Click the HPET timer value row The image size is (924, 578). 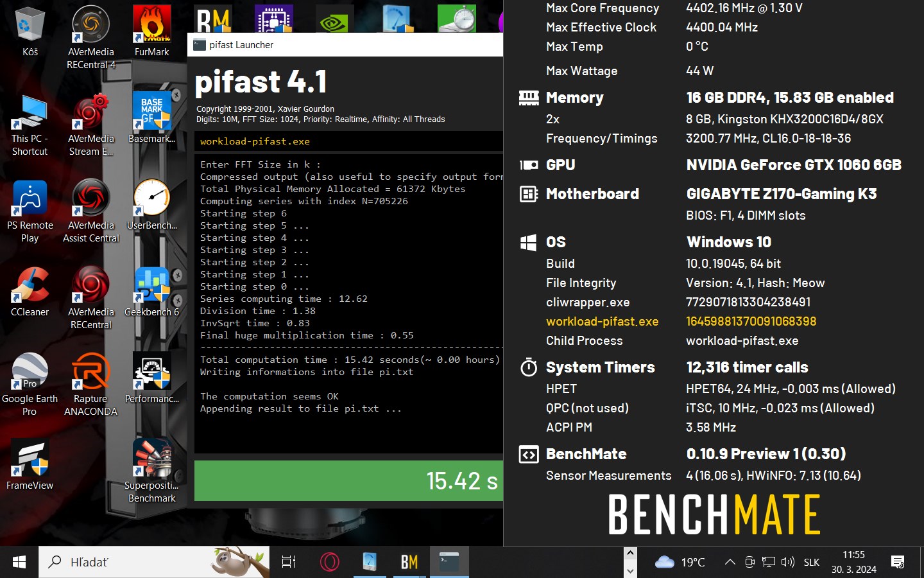click(x=791, y=389)
